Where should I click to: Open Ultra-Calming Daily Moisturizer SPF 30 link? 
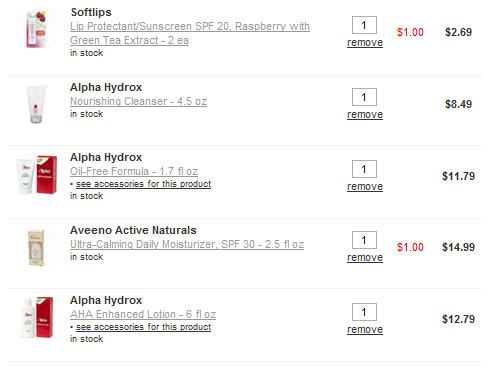tap(187, 244)
